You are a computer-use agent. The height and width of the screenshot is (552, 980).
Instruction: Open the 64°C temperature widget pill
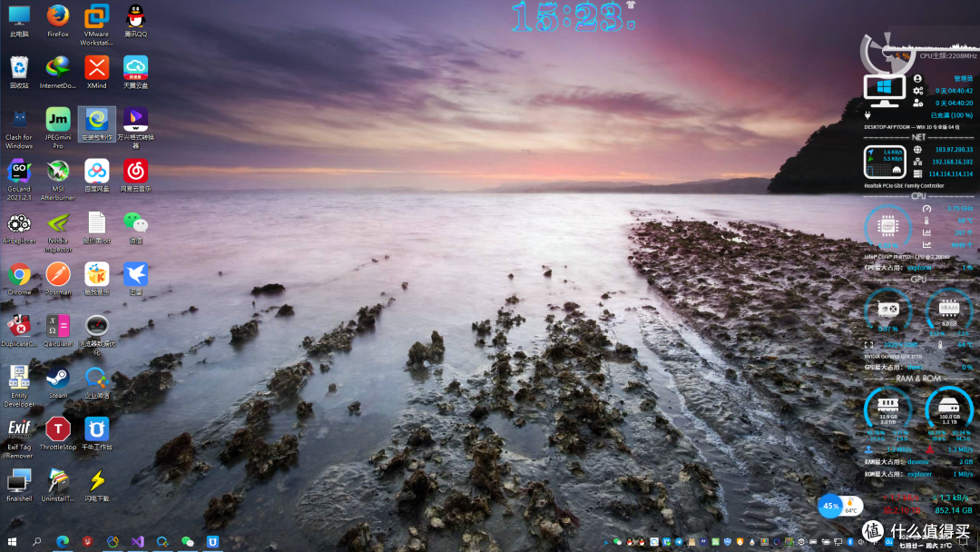(x=851, y=506)
